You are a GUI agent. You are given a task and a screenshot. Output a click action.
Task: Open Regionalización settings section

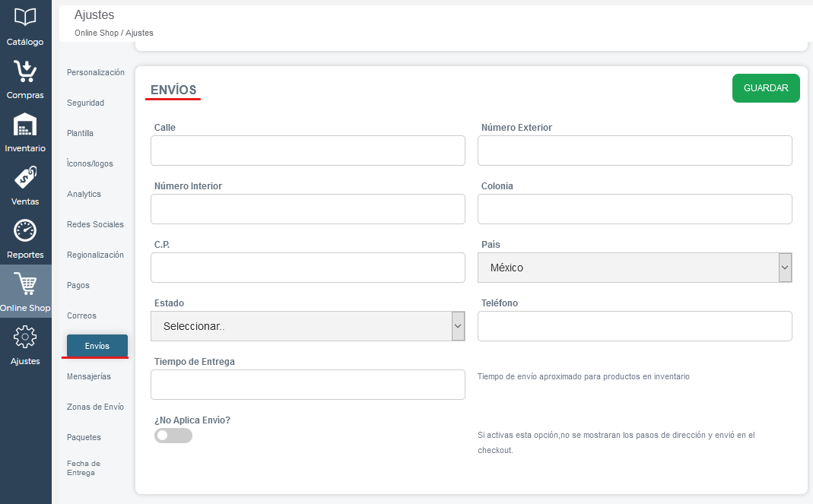(95, 255)
